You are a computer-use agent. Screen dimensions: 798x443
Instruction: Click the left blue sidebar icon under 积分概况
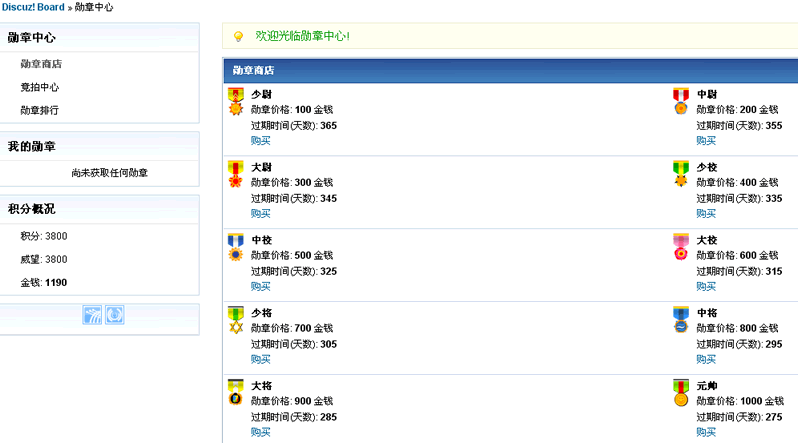pos(92,315)
